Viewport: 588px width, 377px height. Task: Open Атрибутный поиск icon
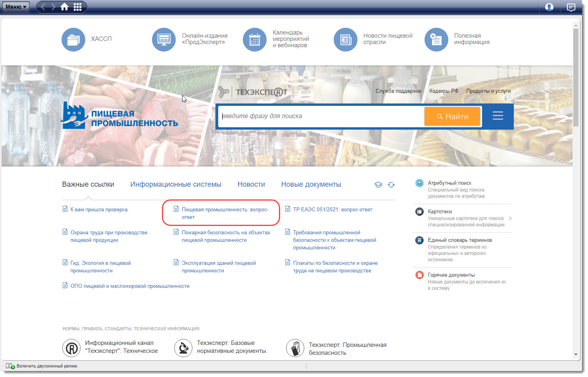pyautogui.click(x=419, y=183)
